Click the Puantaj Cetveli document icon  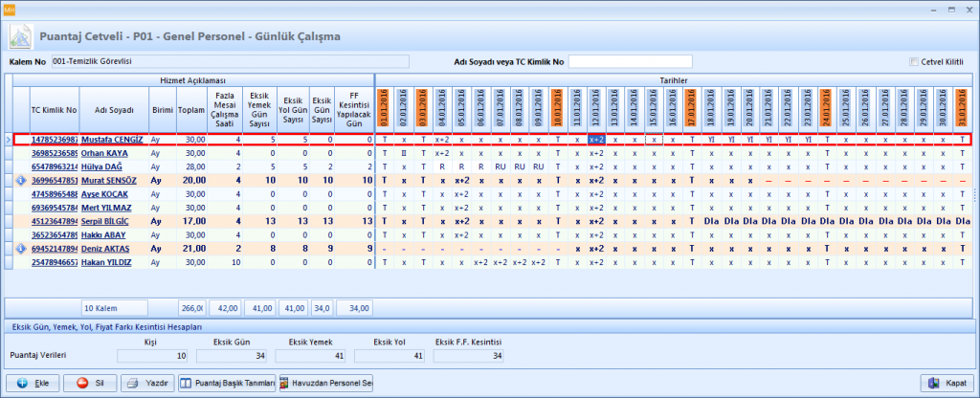click(x=21, y=36)
